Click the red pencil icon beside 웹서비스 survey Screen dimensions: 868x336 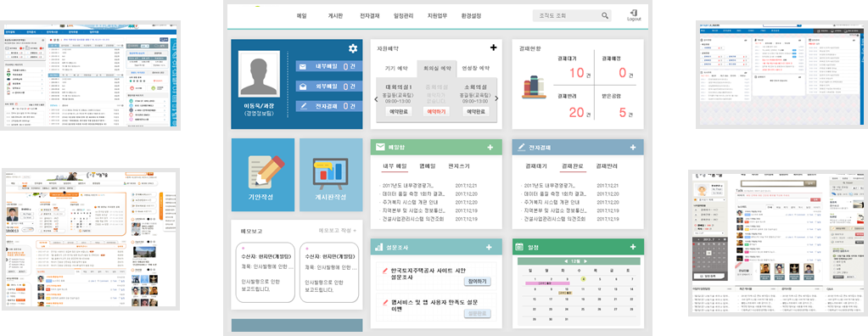(x=386, y=302)
